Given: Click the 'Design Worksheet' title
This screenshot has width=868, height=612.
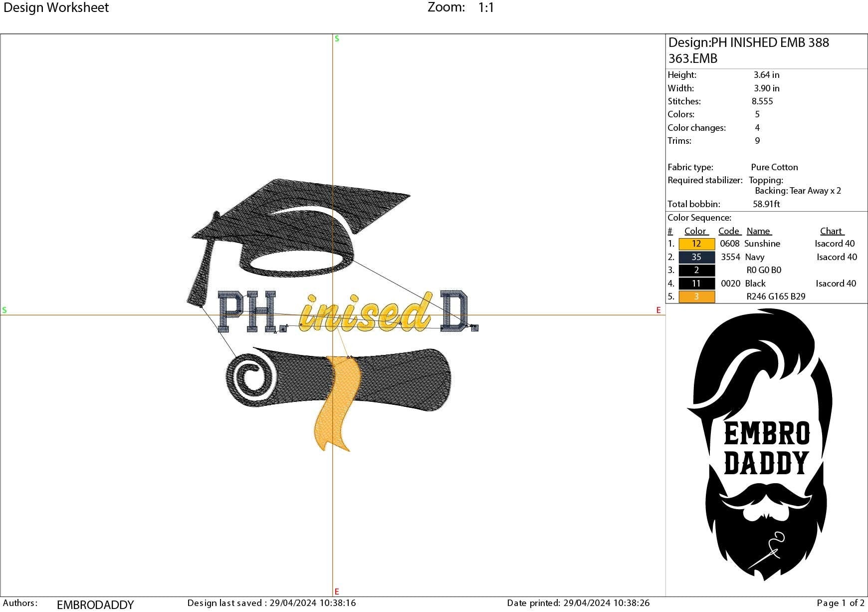Looking at the screenshot, I should coord(56,7).
